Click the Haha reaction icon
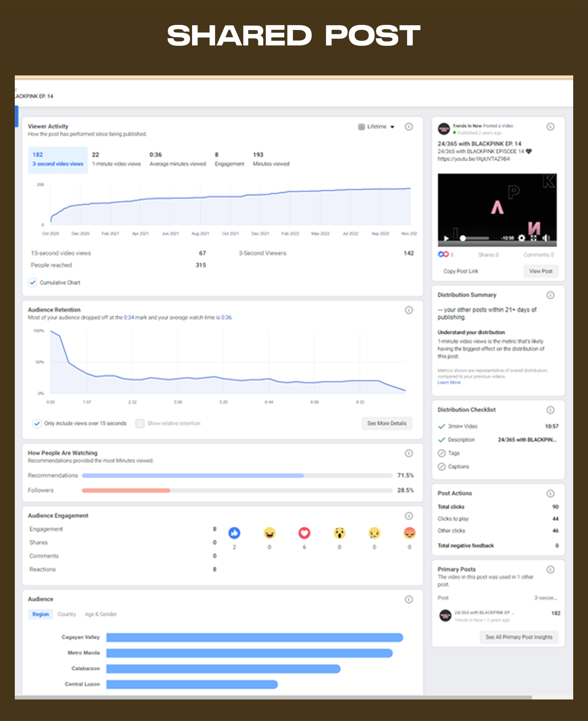The image size is (588, 721). pyautogui.click(x=269, y=533)
